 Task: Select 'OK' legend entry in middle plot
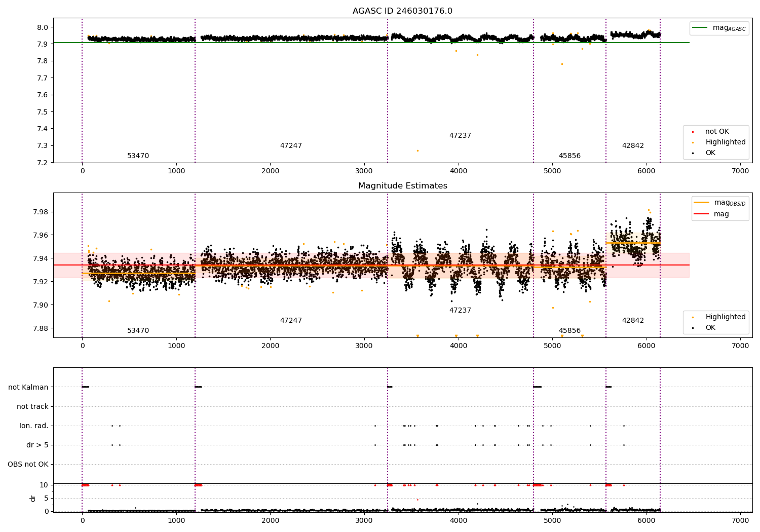pos(710,328)
